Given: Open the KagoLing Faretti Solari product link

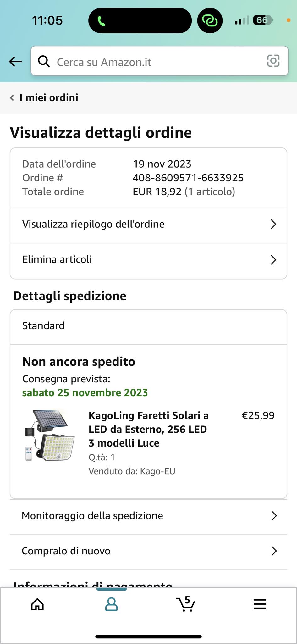Looking at the screenshot, I should [148, 429].
